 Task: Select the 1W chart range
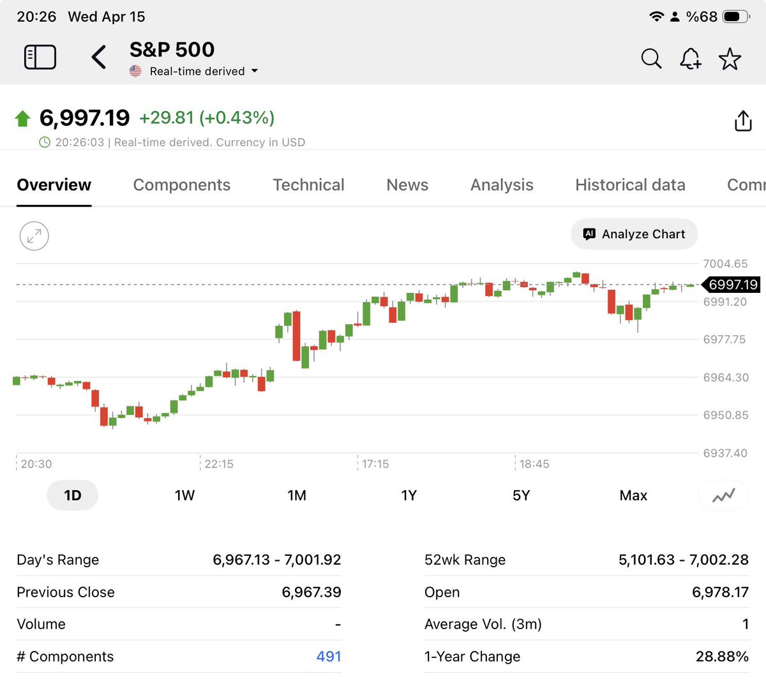[184, 495]
